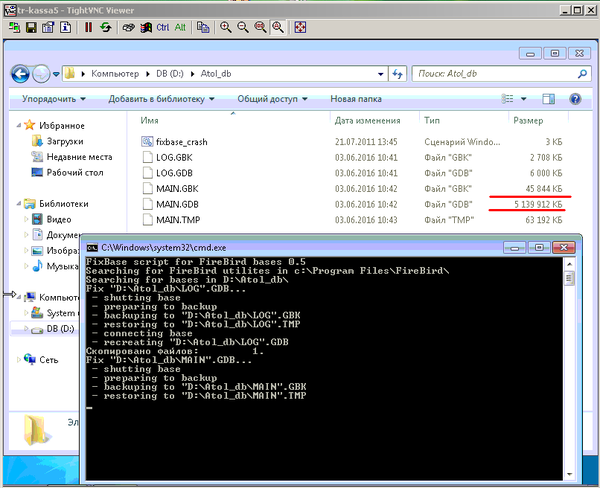Open the Общий доступ menu

click(x=272, y=99)
